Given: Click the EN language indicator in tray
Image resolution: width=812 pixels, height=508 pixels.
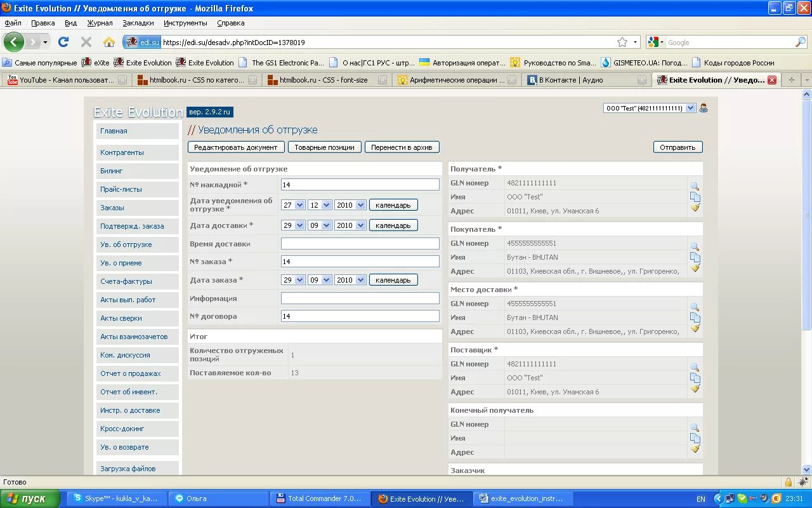Looking at the screenshot, I should [701, 499].
